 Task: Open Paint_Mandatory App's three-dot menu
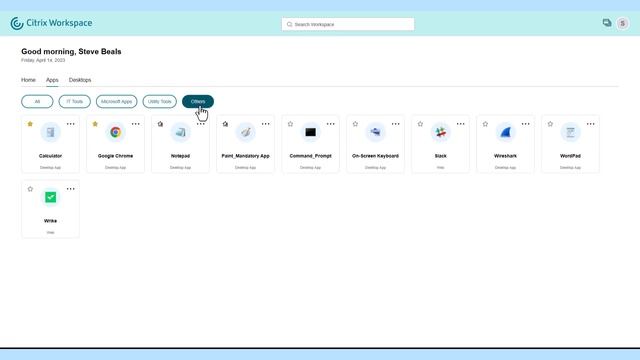tap(266, 124)
